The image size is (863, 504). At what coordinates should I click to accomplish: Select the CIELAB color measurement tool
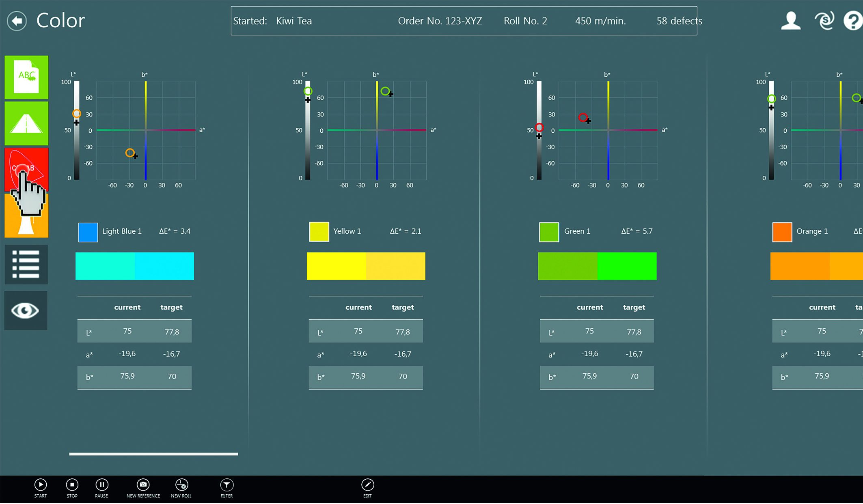click(26, 169)
